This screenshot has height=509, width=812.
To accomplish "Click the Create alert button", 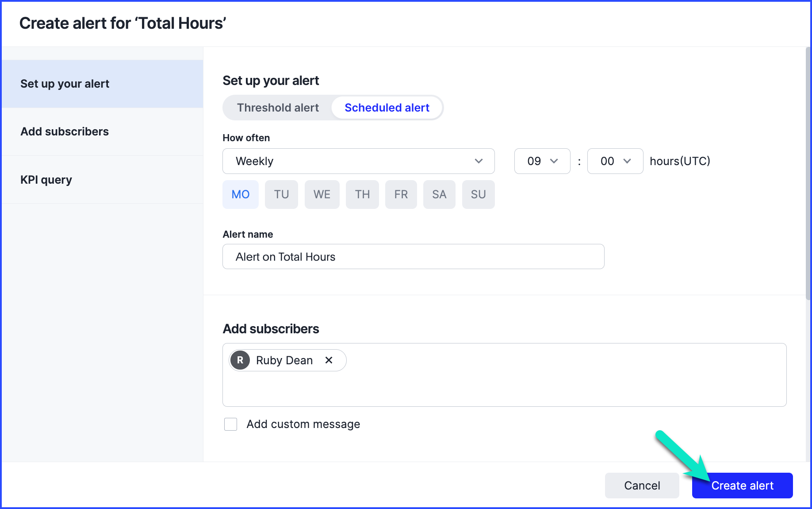I will (742, 486).
